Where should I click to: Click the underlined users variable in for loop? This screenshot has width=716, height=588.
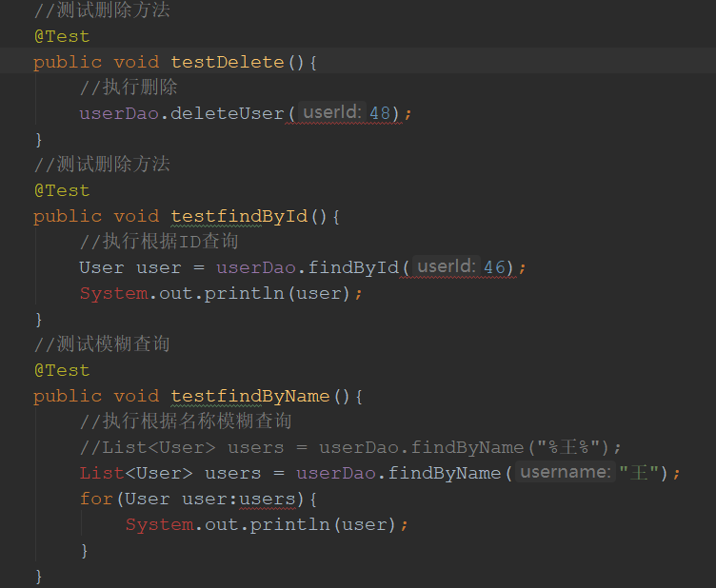[x=268, y=500]
